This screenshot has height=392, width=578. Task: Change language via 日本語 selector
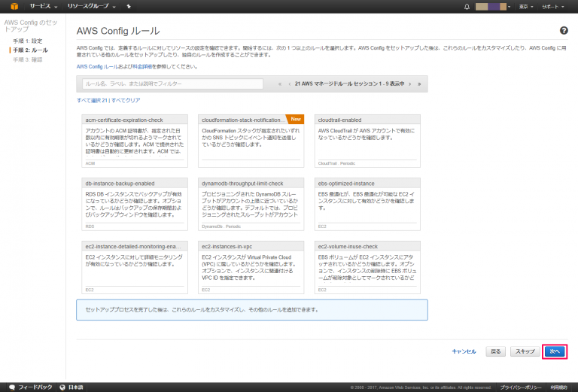pos(71,387)
